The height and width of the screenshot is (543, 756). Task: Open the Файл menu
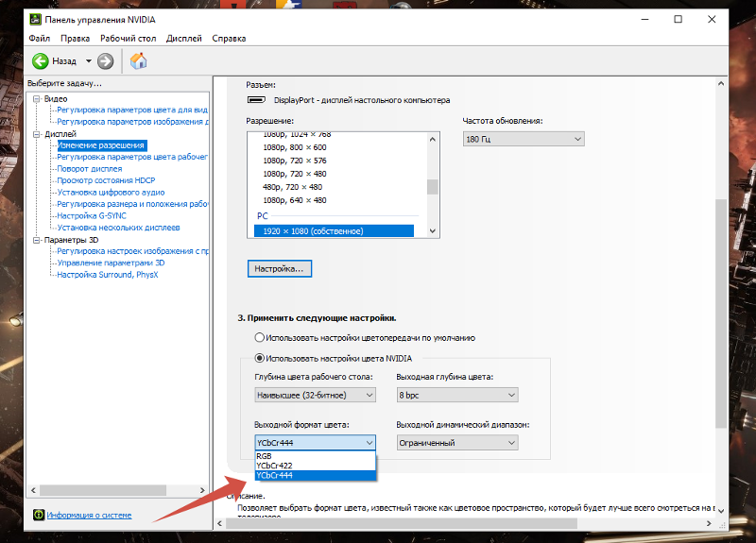coord(40,39)
